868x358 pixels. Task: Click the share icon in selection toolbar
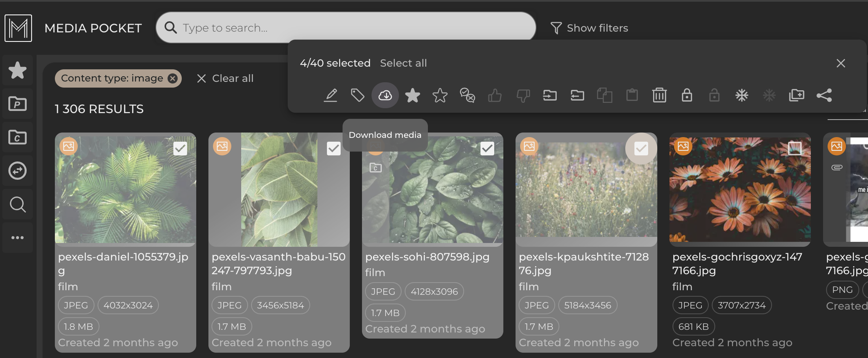[x=824, y=95]
